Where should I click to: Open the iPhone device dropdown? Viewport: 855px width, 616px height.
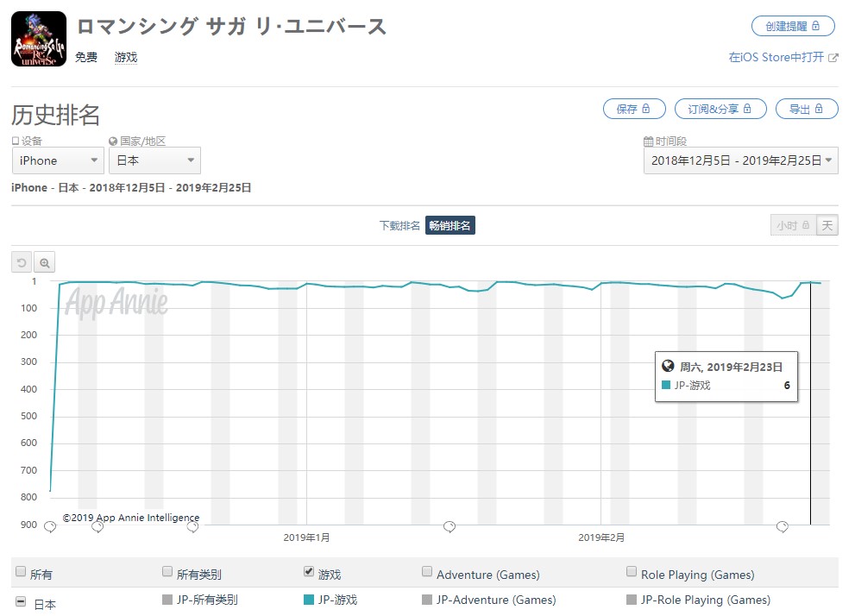(x=58, y=160)
